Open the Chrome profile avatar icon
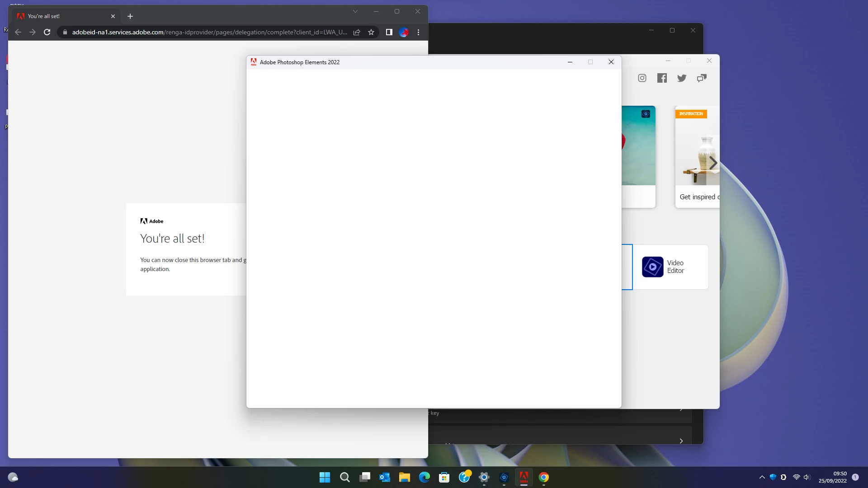The width and height of the screenshot is (868, 488). [404, 32]
